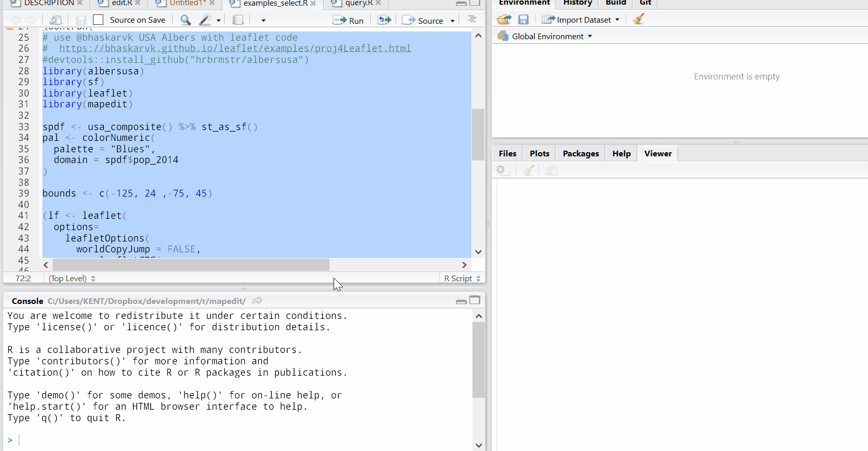This screenshot has width=868, height=451.
Task: Switch to Untitled1 tab
Action: pos(188,3)
